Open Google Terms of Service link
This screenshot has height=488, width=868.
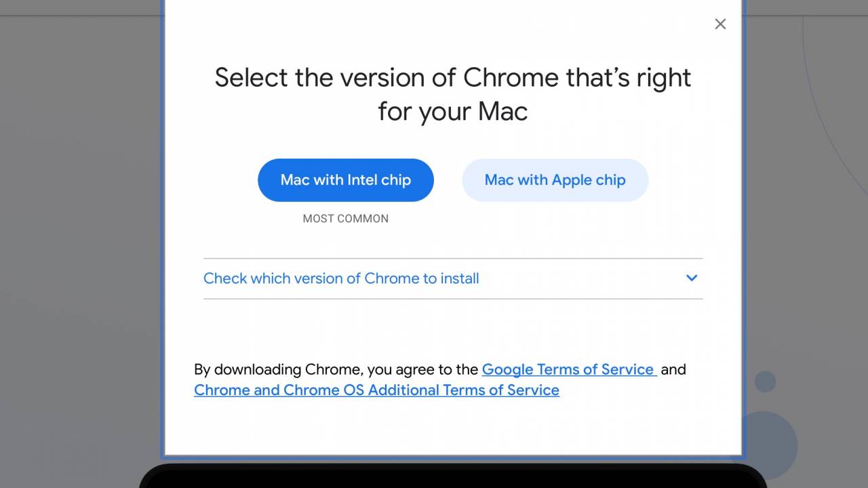coord(568,369)
